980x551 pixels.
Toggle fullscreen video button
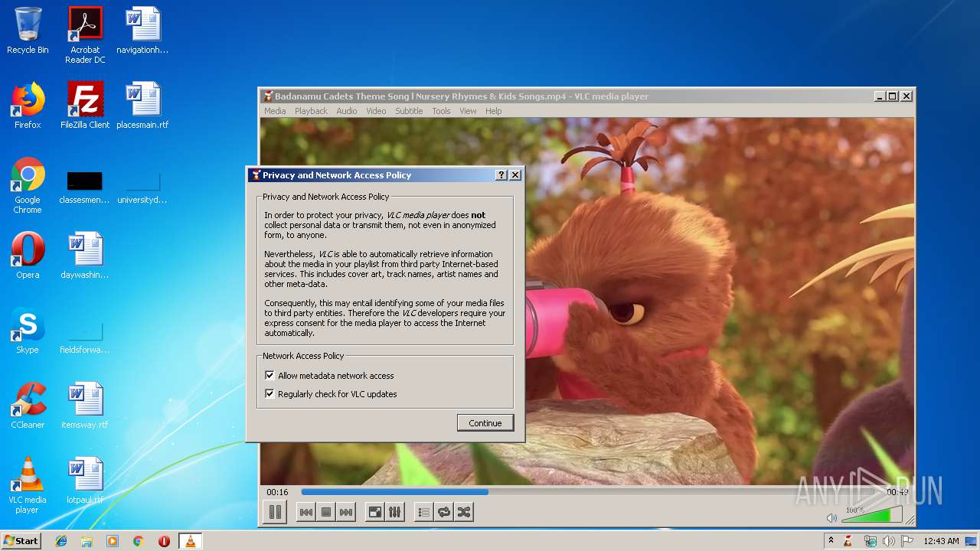pos(375,512)
